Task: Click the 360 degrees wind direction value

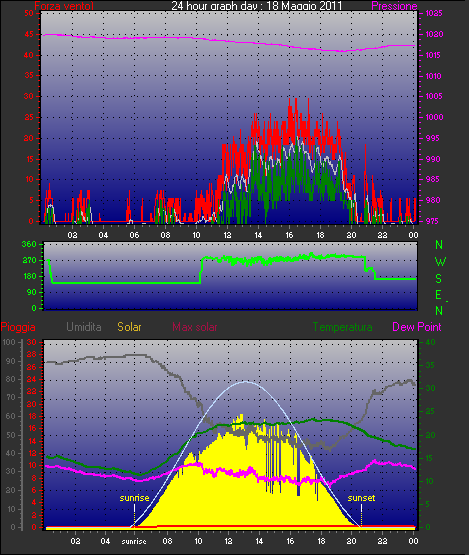Action: pos(29,244)
